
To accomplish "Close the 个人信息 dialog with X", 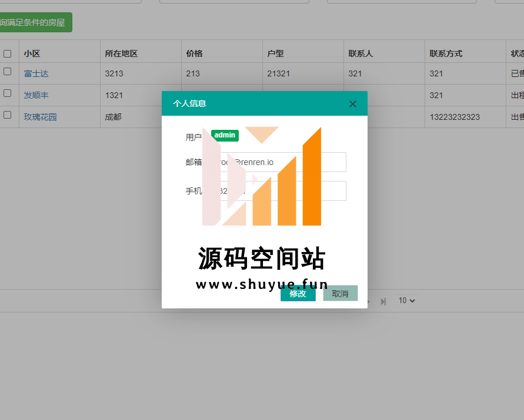I will tap(352, 104).
